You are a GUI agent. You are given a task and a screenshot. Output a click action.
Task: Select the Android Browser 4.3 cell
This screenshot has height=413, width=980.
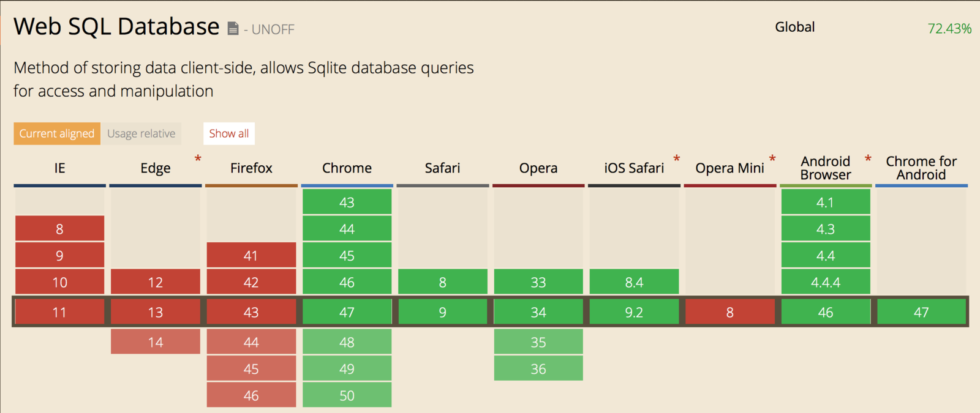coord(826,229)
